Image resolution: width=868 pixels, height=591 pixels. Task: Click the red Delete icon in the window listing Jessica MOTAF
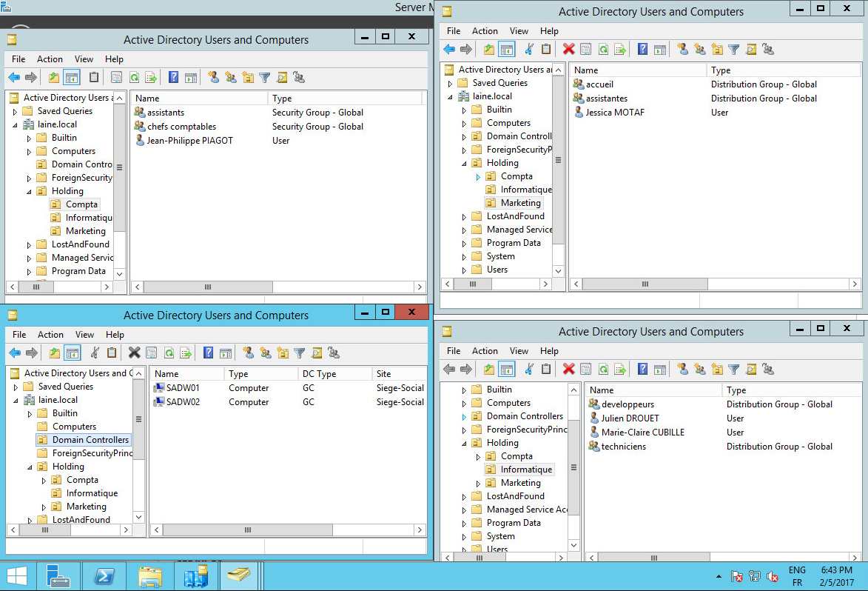tap(568, 50)
